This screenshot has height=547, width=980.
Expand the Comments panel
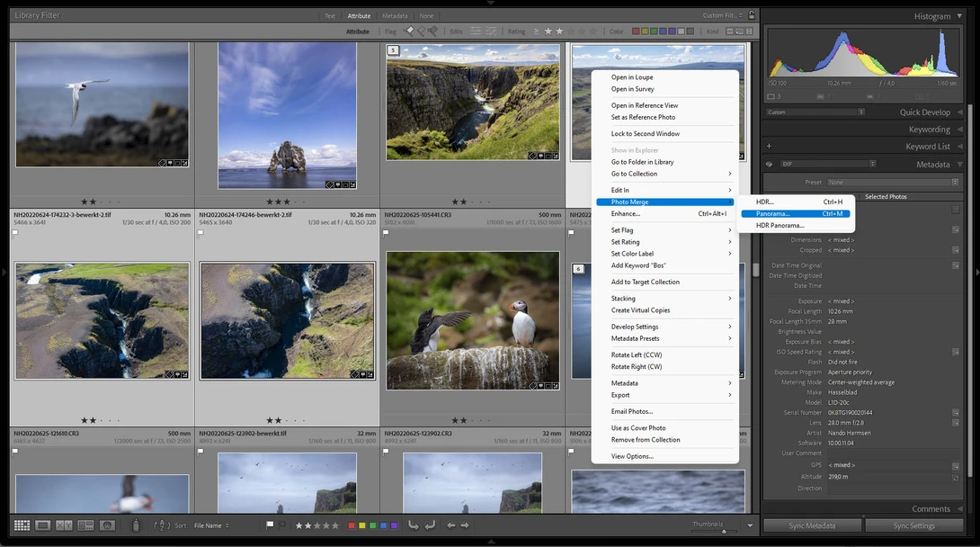tap(959, 509)
